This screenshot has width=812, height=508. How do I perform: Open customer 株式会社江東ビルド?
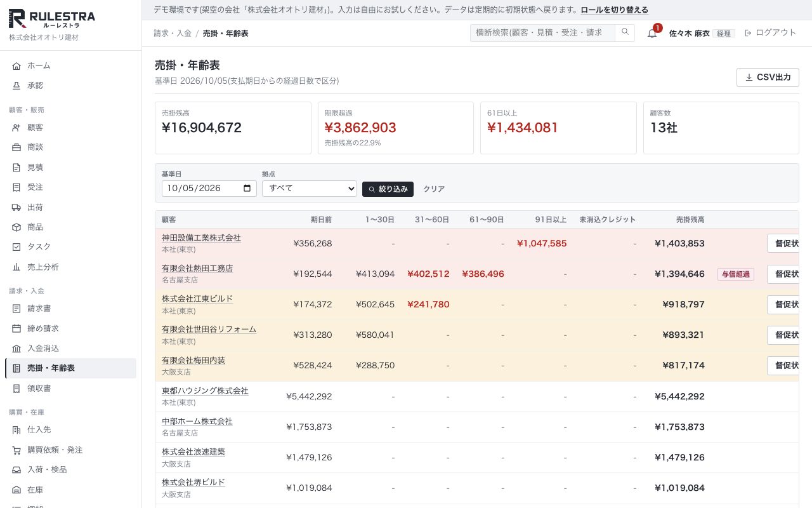[197, 298]
